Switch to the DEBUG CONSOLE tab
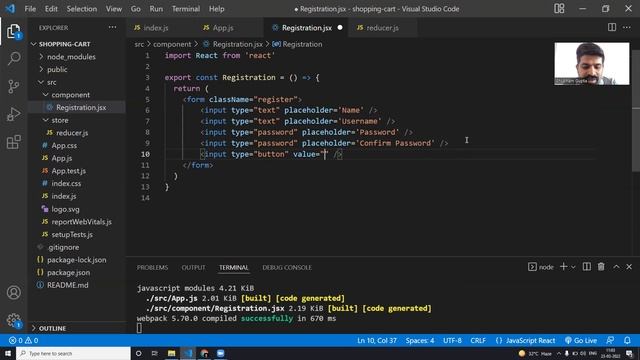The width and height of the screenshot is (640, 360). pos(287,267)
